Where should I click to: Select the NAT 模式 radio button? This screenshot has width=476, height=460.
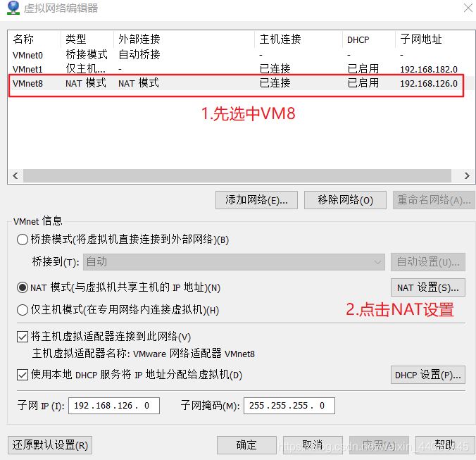click(23, 287)
